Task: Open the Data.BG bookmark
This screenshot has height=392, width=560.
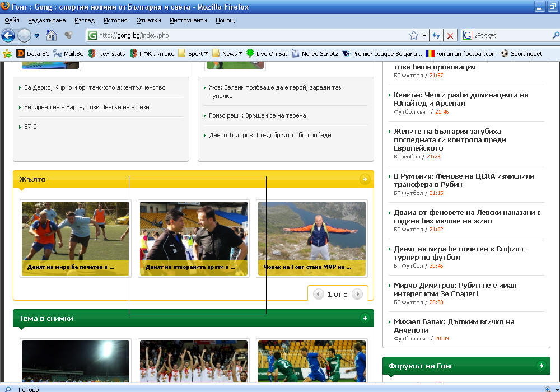Action: pos(33,54)
